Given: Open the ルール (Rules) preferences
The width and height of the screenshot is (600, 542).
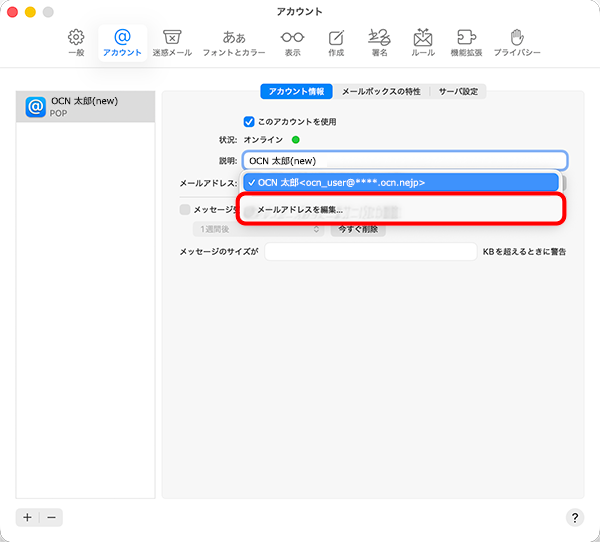Looking at the screenshot, I should tap(422, 41).
